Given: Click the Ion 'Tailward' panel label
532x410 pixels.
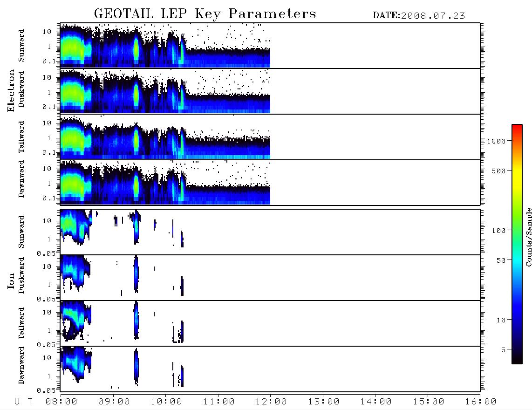Looking at the screenshot, I should [21, 323].
